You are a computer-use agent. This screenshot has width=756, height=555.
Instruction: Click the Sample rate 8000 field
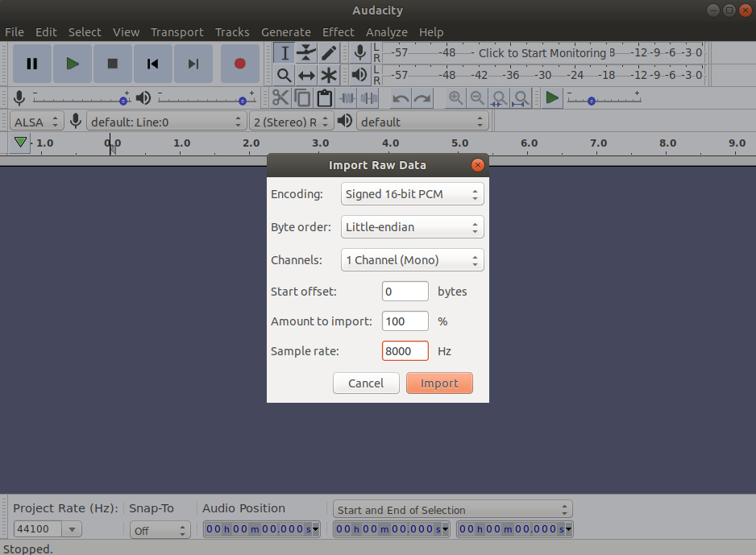tap(405, 350)
